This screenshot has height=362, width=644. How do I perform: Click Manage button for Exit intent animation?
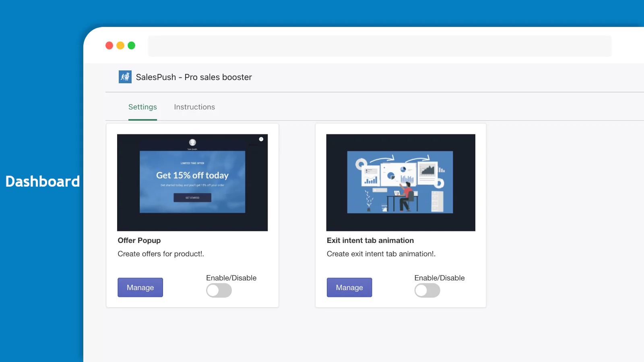[349, 288]
